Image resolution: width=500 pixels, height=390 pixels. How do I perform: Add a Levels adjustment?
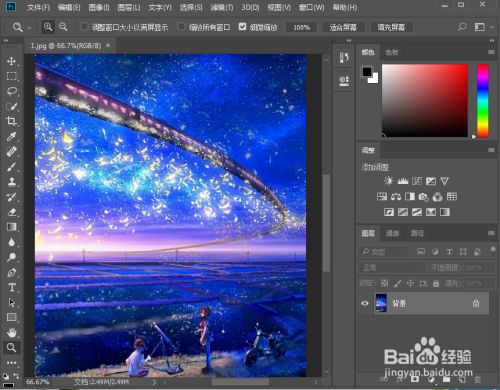click(403, 181)
